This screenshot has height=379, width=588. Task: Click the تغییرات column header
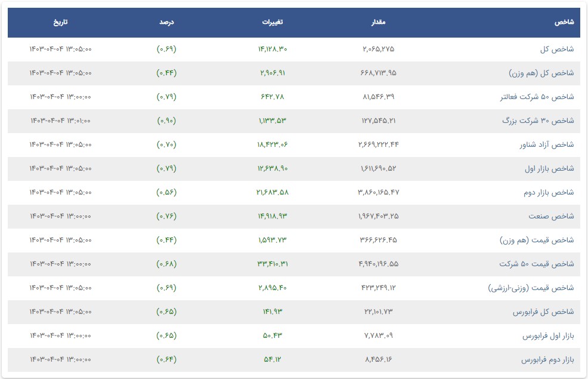[x=273, y=22]
